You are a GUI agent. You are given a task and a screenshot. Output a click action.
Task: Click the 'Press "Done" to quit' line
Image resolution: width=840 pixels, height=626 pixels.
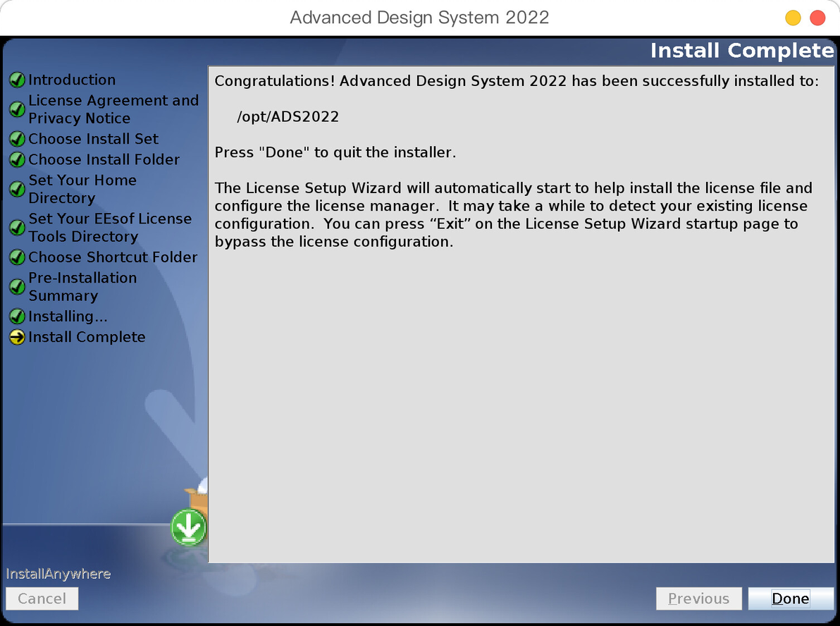click(335, 152)
